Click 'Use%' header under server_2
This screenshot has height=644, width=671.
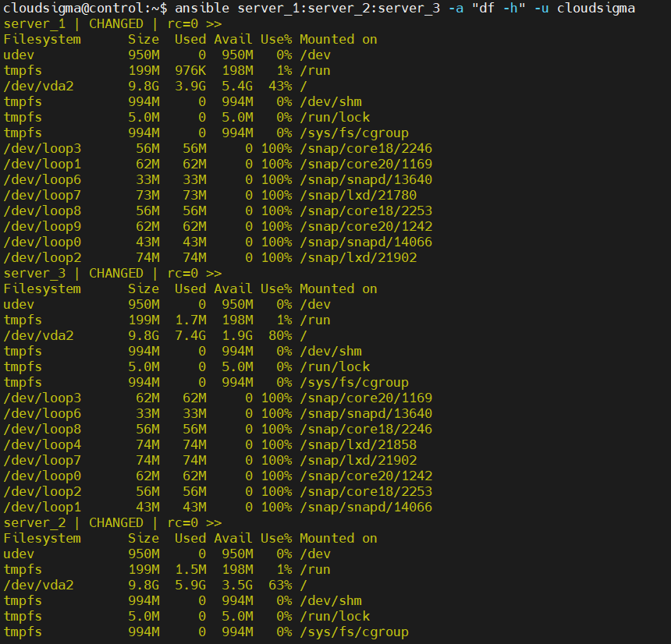276,539
